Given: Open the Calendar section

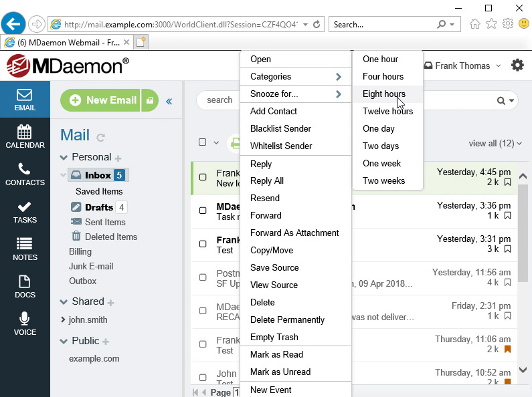Looking at the screenshot, I should 25,137.
